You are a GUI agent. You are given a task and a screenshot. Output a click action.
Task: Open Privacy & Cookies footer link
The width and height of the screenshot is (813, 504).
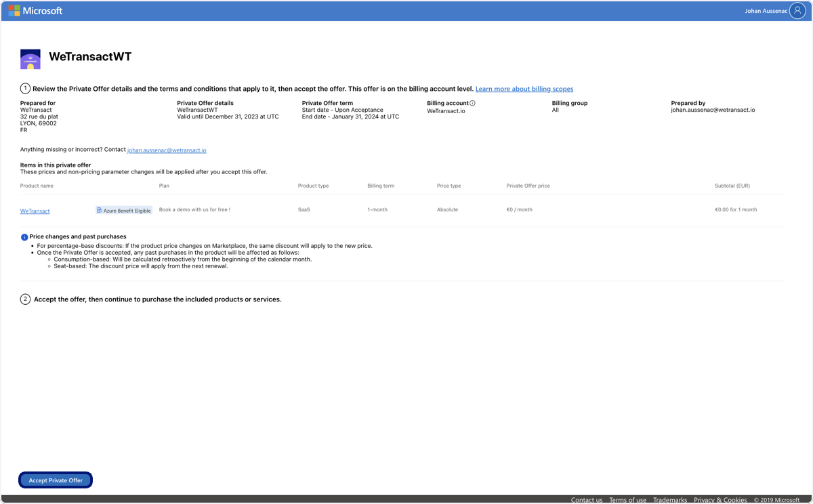tap(720, 500)
